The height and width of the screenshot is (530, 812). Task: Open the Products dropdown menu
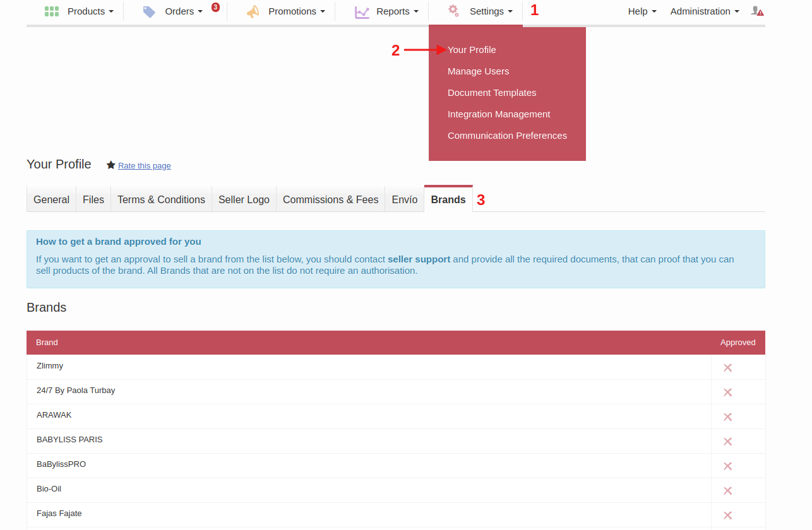coord(90,11)
